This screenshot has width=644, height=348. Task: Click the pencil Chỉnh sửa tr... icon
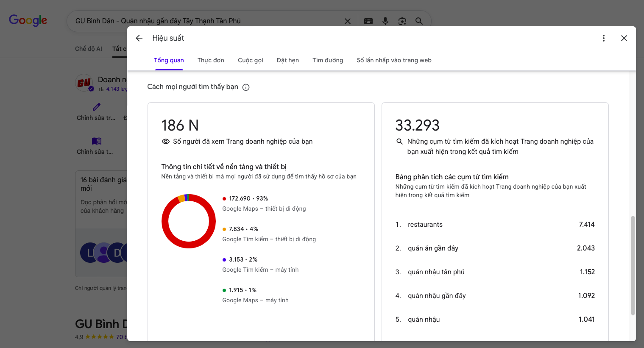tap(97, 107)
